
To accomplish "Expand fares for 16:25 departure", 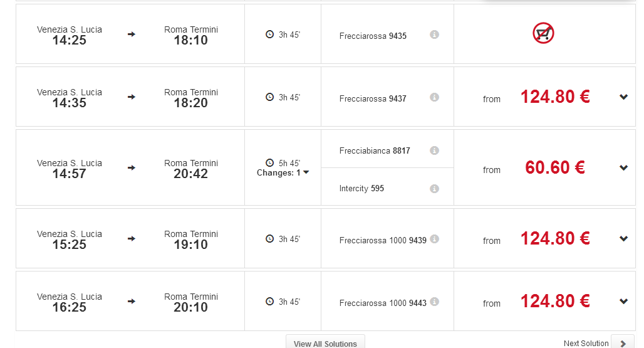I will pos(623,301).
